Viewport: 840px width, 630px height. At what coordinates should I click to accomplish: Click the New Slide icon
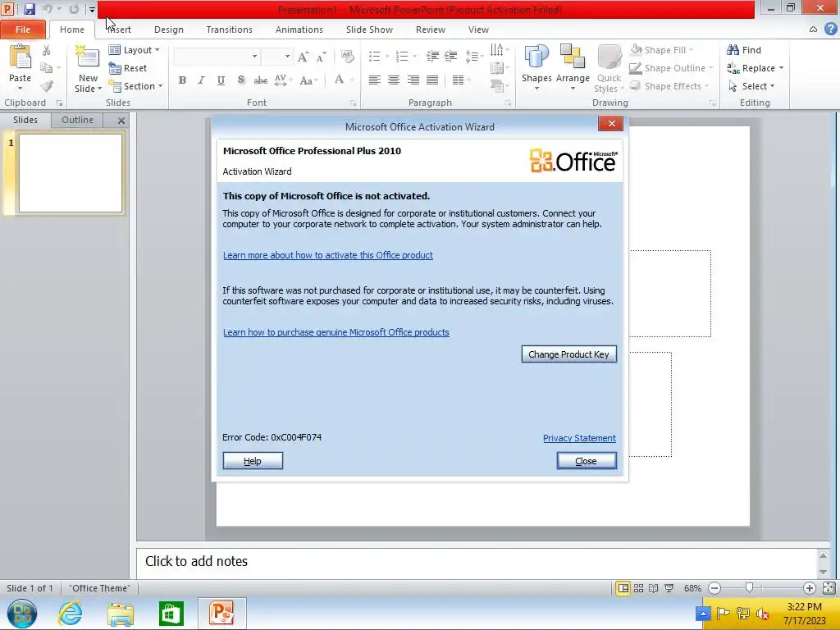click(88, 58)
